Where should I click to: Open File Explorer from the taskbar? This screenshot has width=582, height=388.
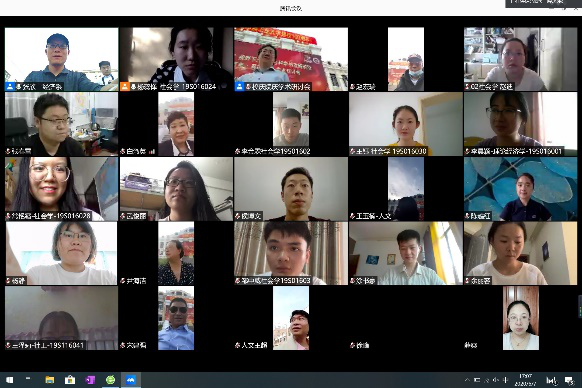point(49,380)
